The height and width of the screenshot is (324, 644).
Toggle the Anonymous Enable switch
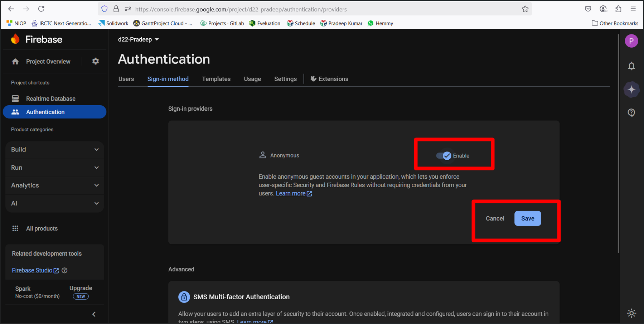[444, 156]
